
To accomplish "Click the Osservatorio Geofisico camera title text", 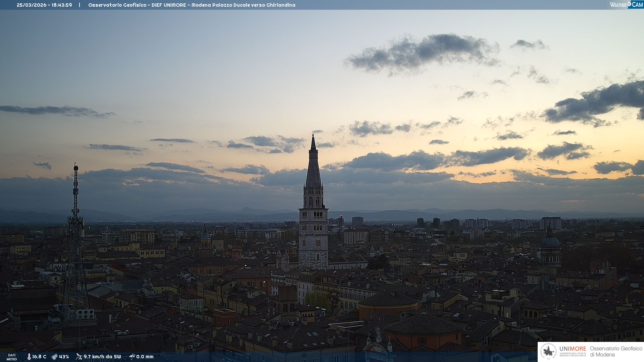I will [x=192, y=5].
